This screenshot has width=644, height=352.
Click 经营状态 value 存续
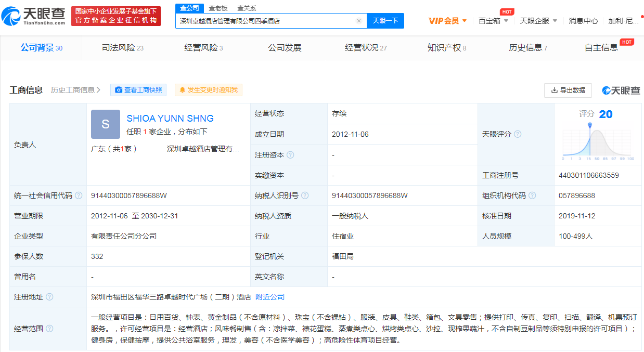[x=339, y=113]
